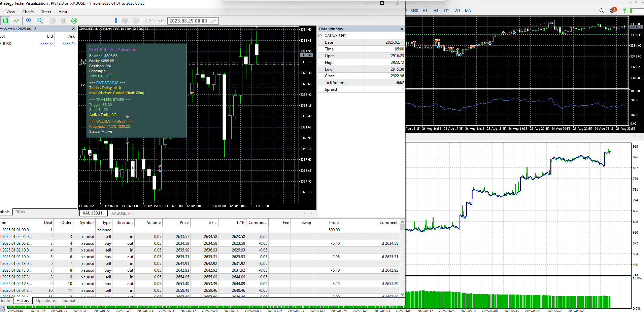
Task: Open the date picker next to 2025.08.25
Action: 212,21
